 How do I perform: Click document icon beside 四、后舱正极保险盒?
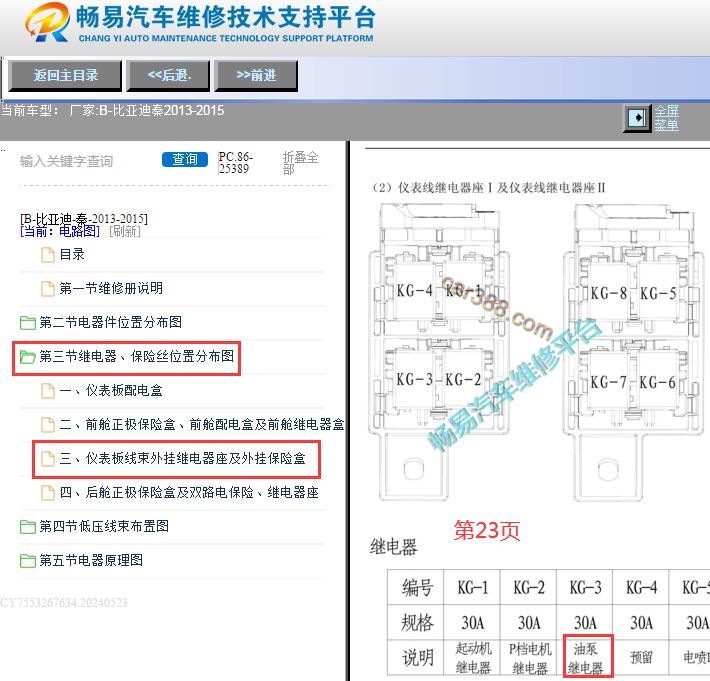point(48,493)
